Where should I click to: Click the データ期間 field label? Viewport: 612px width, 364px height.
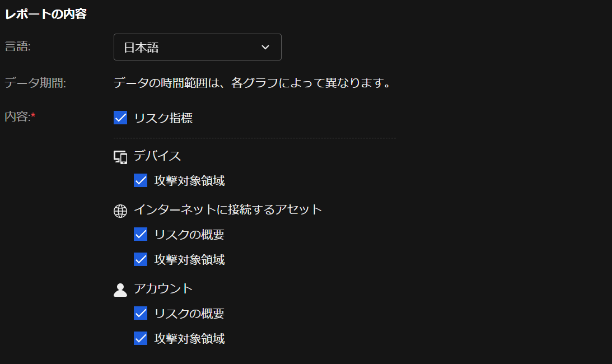[x=35, y=84]
